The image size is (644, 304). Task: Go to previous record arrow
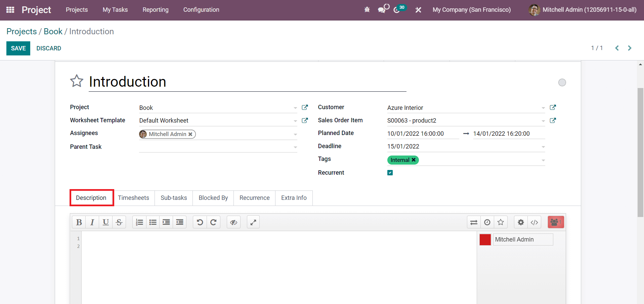617,48
